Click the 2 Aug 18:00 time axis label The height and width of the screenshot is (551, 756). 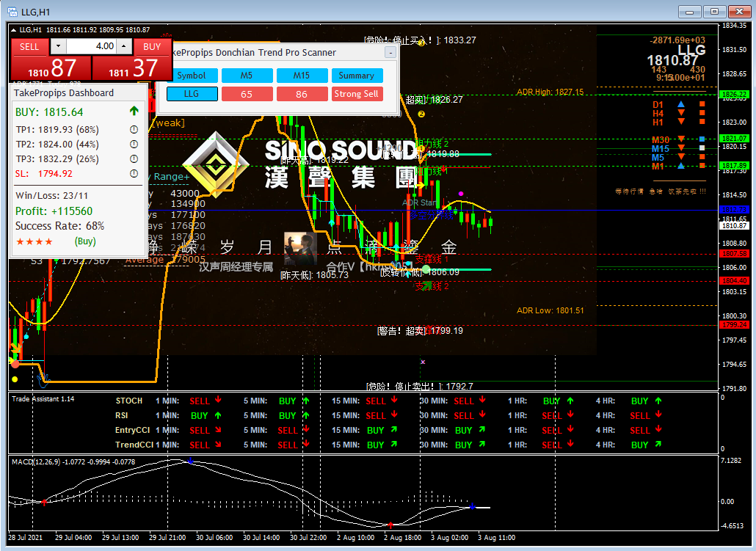click(x=403, y=538)
